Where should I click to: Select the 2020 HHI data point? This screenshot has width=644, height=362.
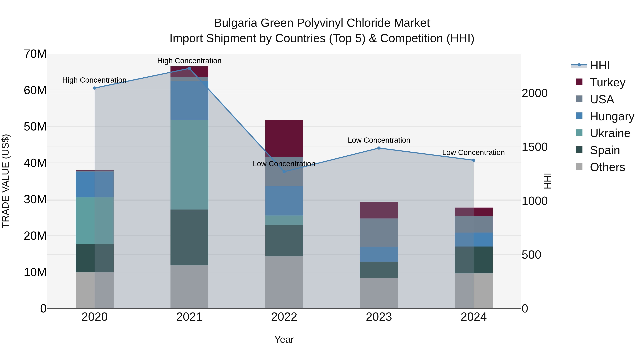click(x=94, y=88)
